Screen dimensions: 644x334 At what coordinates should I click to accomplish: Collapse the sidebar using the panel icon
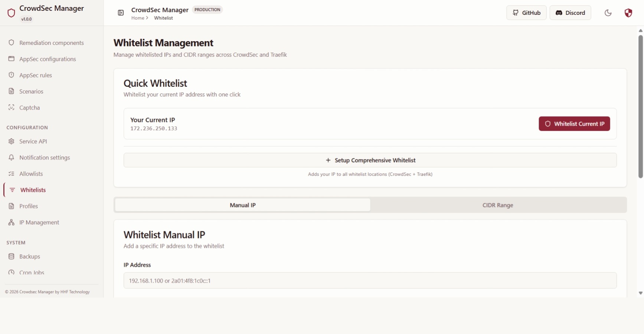click(120, 12)
